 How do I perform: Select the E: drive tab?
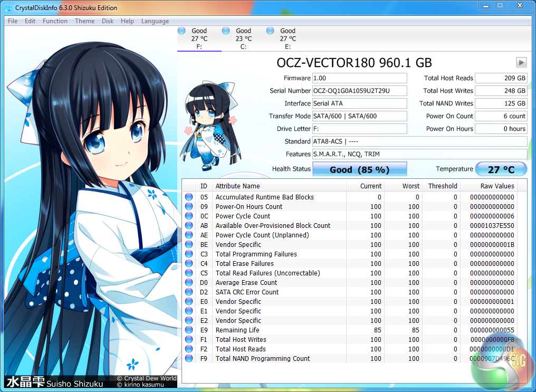pyautogui.click(x=288, y=39)
